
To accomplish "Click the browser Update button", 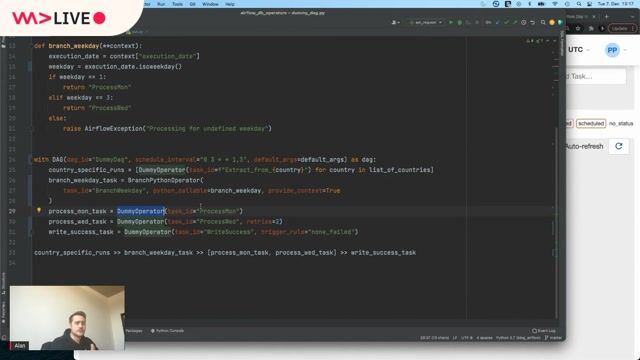I will click(622, 29).
